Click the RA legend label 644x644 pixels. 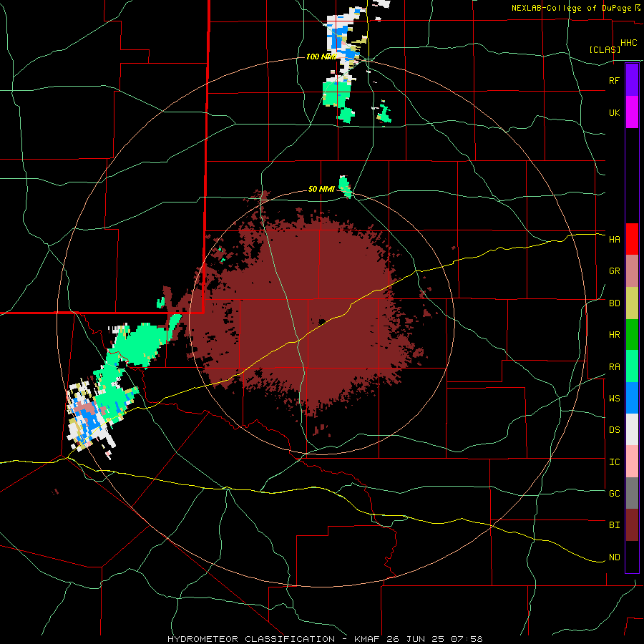[x=614, y=367]
